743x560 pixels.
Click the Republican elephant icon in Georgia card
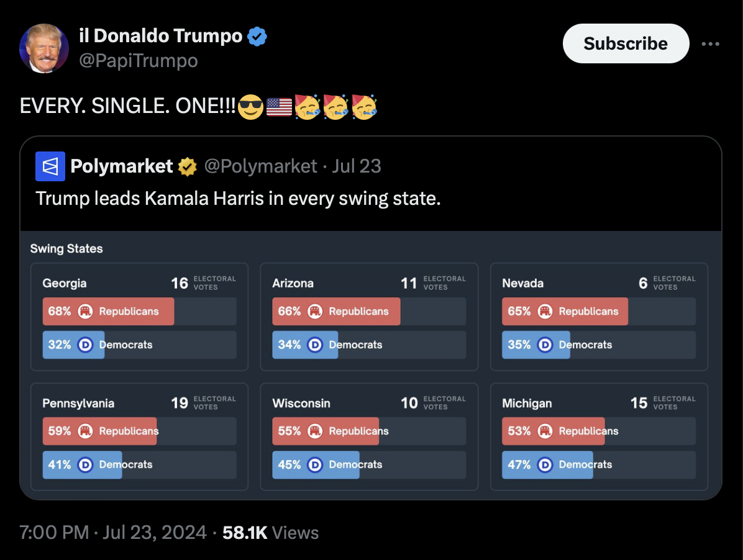click(x=85, y=312)
